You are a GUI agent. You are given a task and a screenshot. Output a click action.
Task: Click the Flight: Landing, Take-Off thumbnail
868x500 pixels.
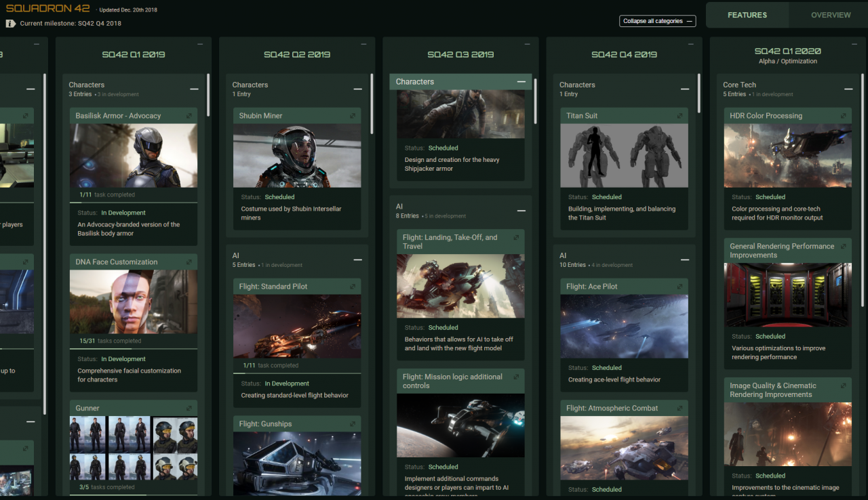[460, 286]
